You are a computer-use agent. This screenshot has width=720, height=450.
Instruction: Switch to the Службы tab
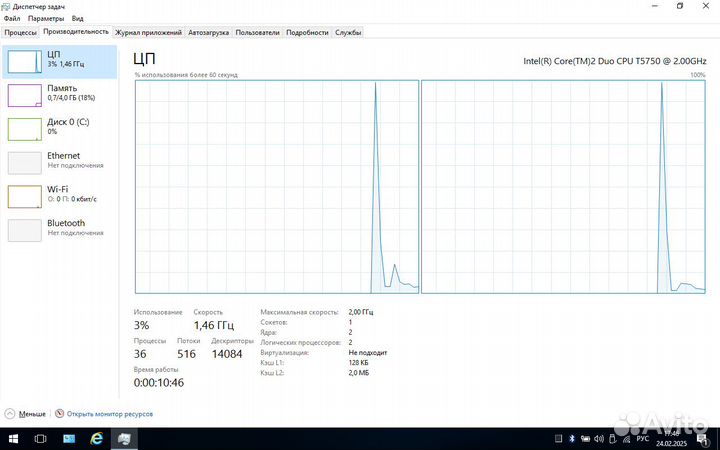click(348, 33)
